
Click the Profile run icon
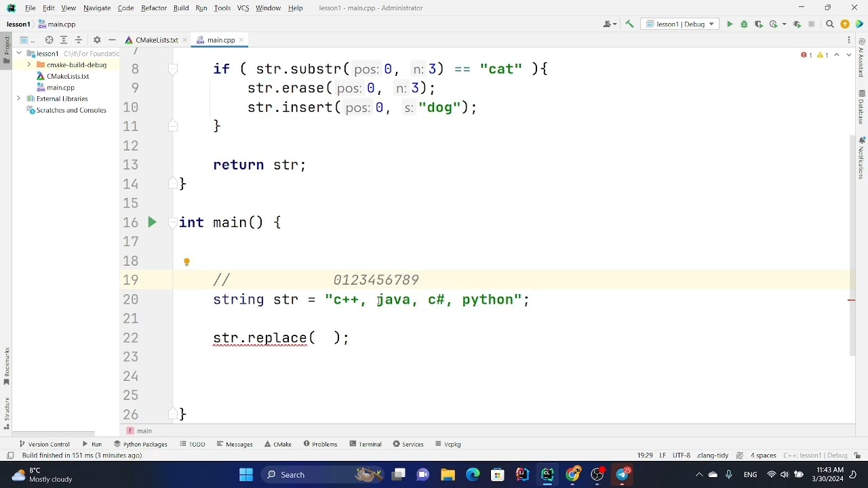(773, 24)
